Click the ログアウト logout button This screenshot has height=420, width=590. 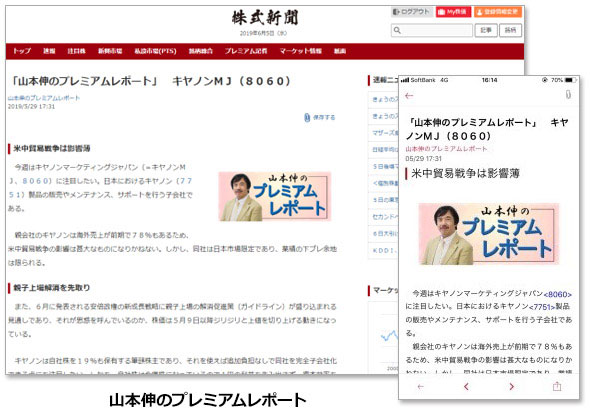coord(412,12)
